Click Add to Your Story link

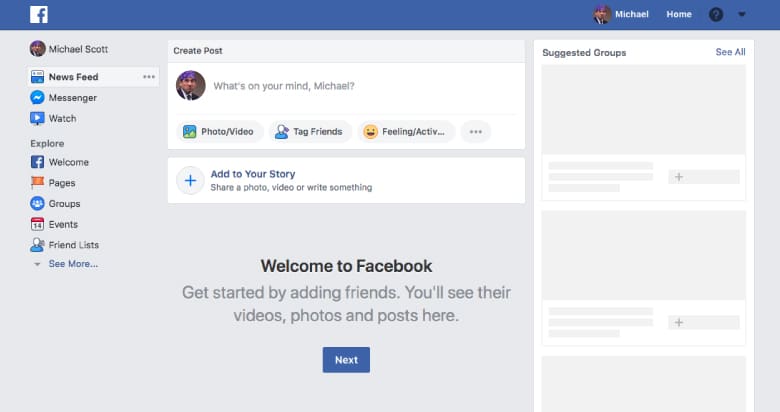click(253, 174)
